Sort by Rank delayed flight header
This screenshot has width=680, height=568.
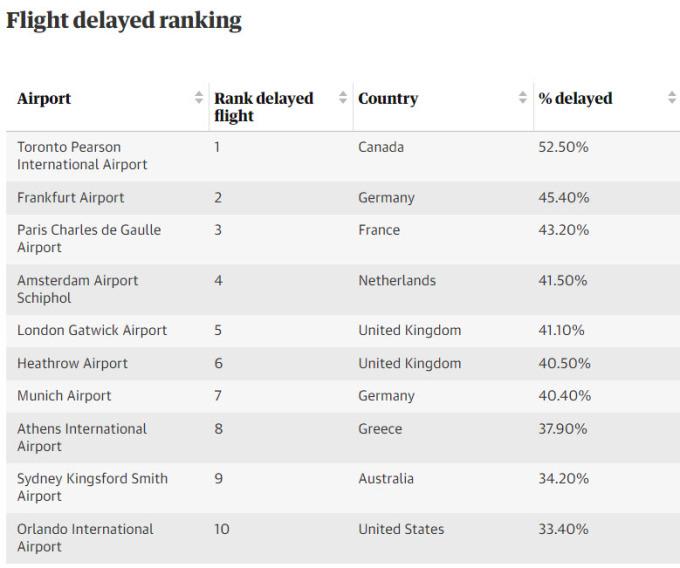263,107
